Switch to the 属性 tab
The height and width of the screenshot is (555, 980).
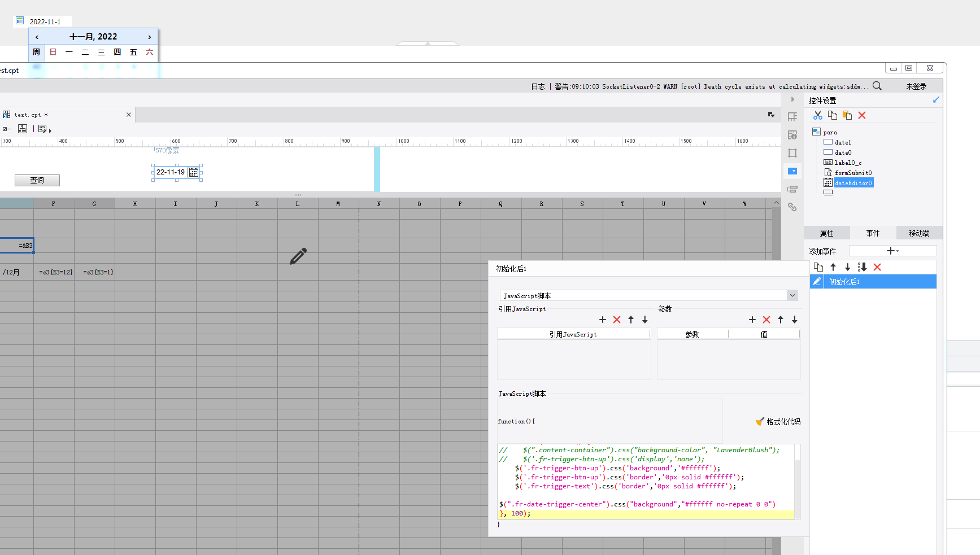point(826,233)
